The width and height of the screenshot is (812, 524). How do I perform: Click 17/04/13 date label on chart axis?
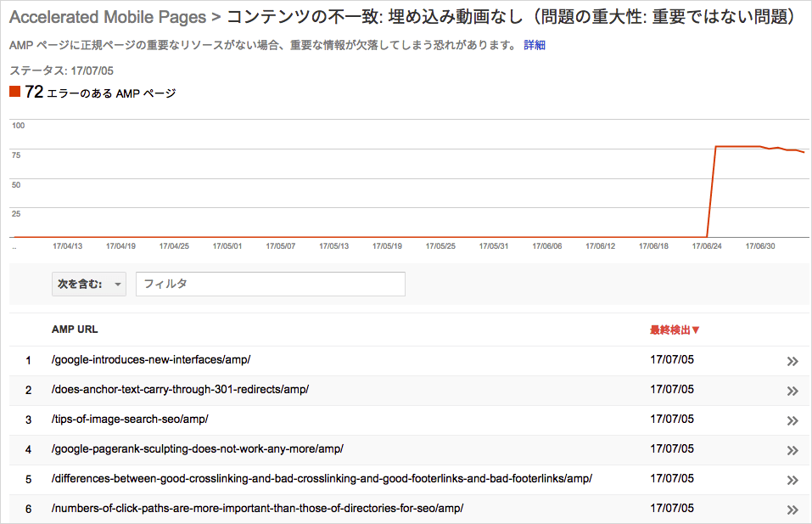(x=67, y=246)
